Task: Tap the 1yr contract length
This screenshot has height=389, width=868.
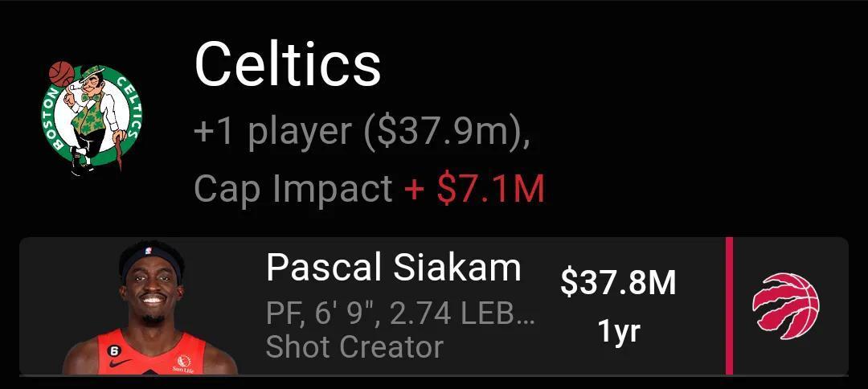Action: 618,330
